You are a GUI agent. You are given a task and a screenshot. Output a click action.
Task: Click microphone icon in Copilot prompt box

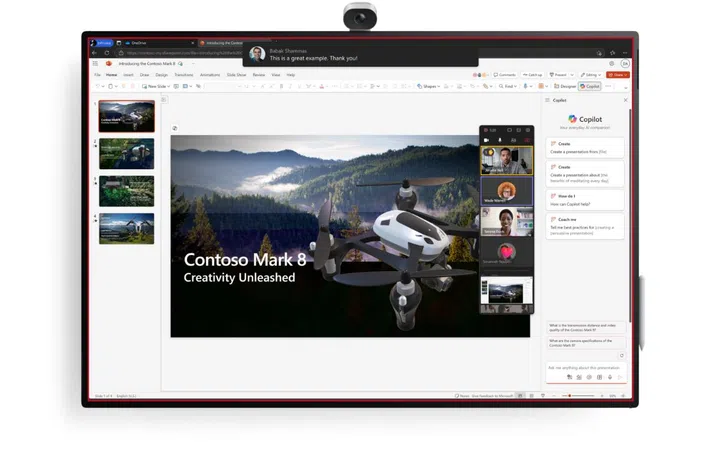tap(610, 377)
